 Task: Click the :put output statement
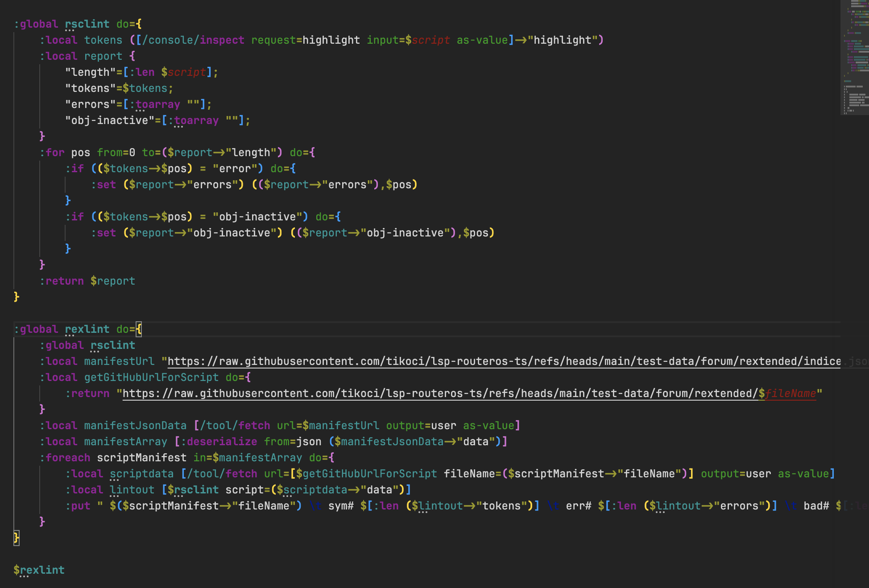coord(78,506)
